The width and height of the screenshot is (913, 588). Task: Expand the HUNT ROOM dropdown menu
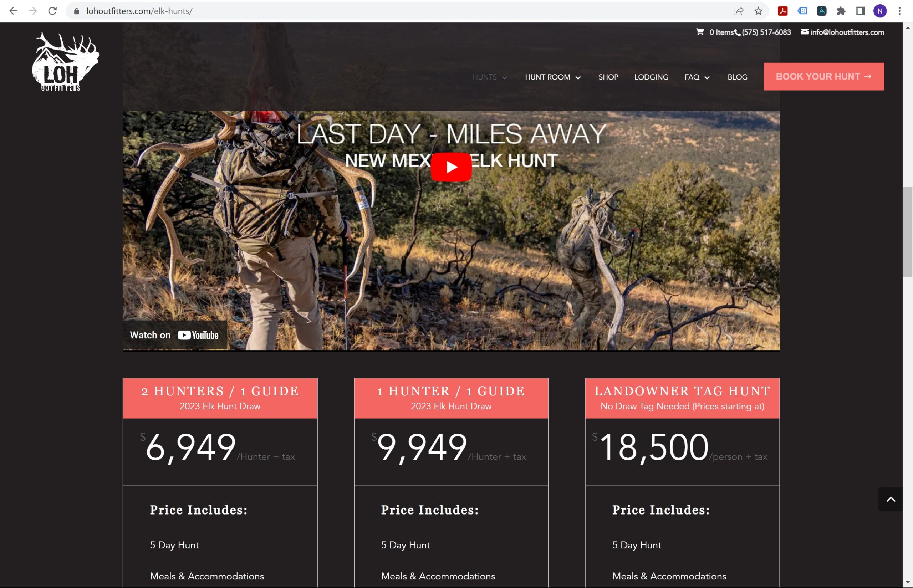552,77
